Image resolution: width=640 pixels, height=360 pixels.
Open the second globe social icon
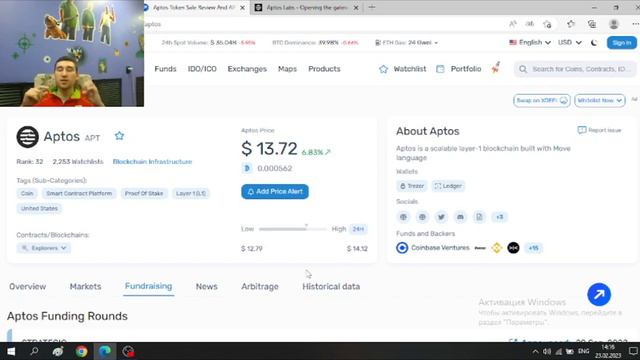coord(422,217)
